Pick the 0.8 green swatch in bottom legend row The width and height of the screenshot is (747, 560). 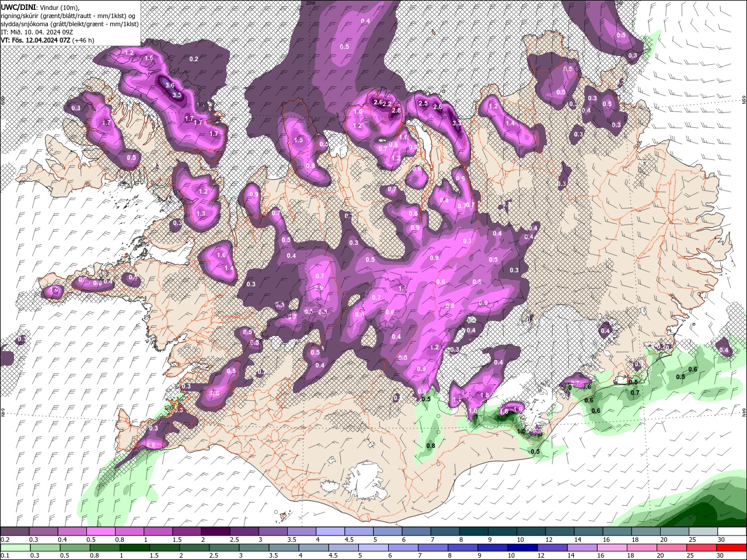pos(105,548)
